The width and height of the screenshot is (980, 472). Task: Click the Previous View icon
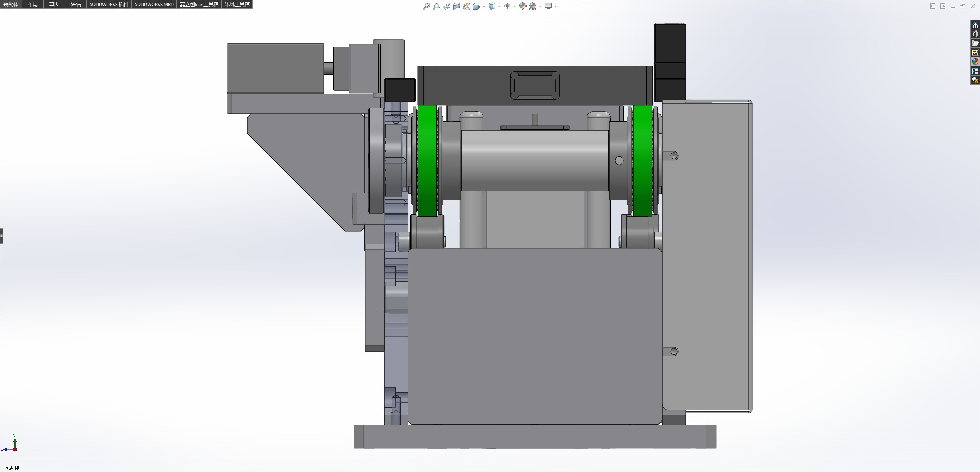click(446, 6)
